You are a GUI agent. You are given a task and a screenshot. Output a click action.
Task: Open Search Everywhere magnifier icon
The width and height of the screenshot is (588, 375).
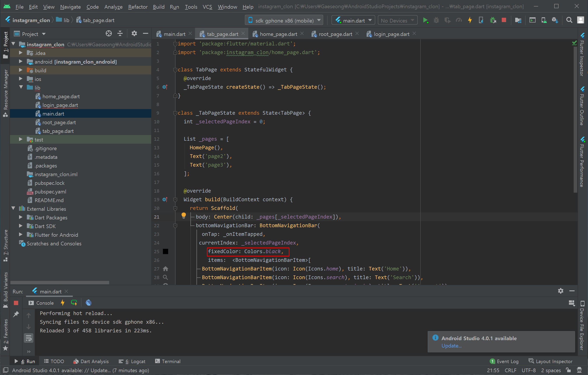pos(569,20)
